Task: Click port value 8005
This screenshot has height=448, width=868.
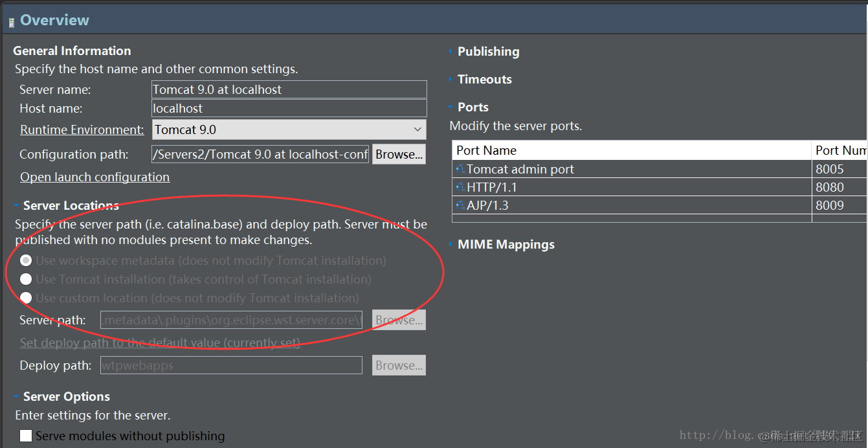Action: coord(830,169)
